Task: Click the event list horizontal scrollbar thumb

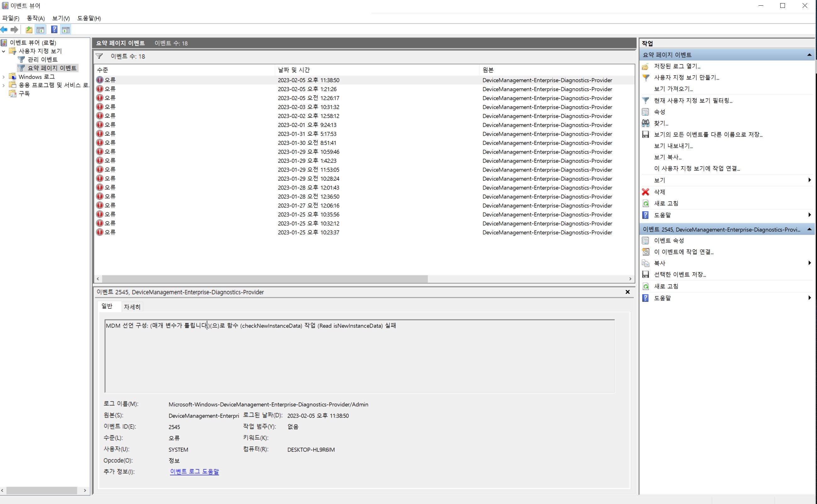Action: pos(265,279)
